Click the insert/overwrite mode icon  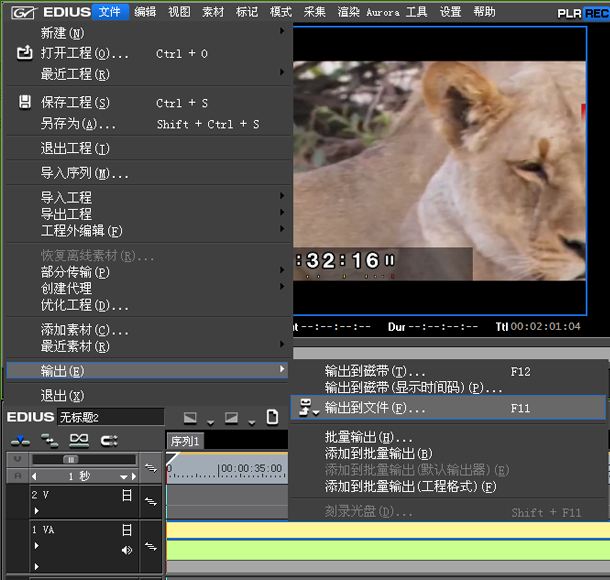[20, 440]
